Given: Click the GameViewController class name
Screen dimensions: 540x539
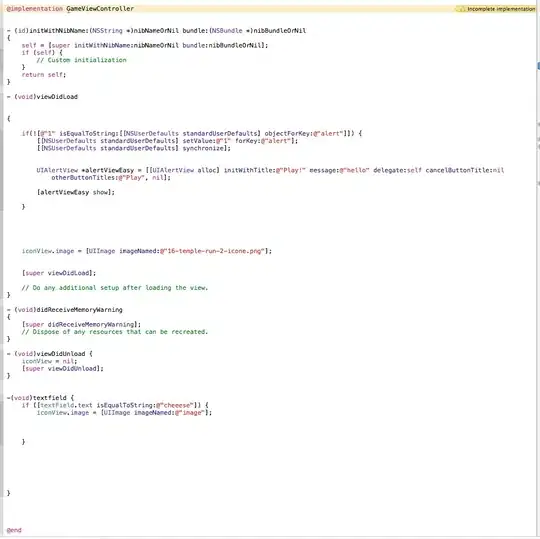Looking at the screenshot, I should [100, 9].
